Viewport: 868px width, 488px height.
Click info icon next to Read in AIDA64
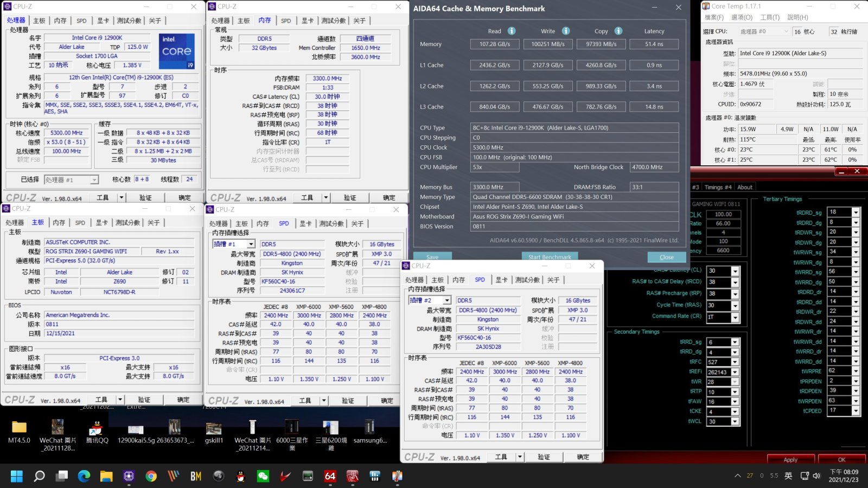[512, 31]
